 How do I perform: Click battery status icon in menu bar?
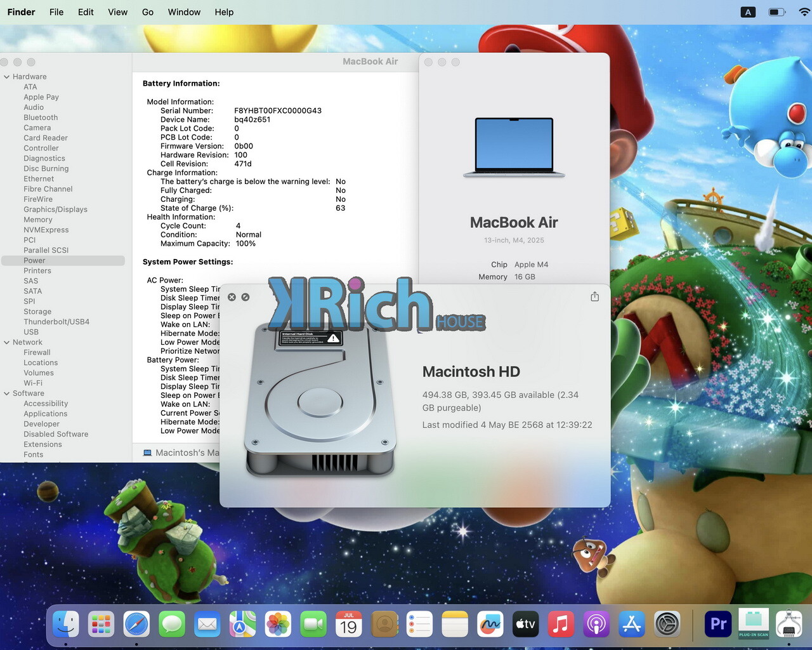coord(777,12)
